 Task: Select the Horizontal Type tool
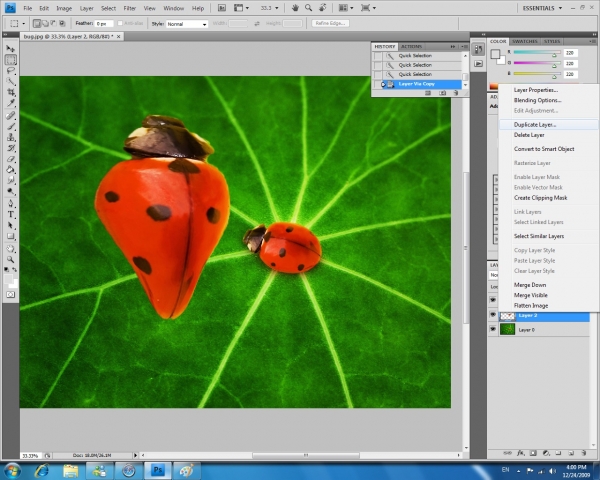pyautogui.click(x=11, y=214)
